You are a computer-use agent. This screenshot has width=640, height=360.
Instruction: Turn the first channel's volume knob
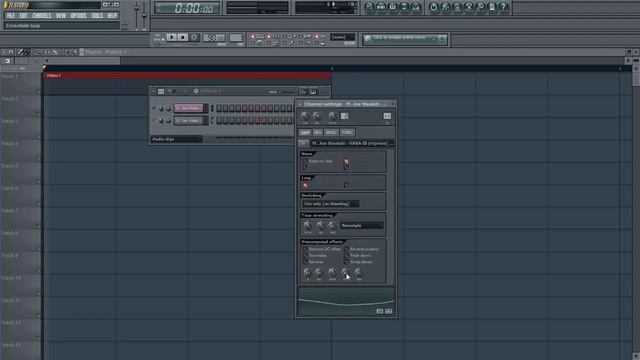click(x=168, y=109)
